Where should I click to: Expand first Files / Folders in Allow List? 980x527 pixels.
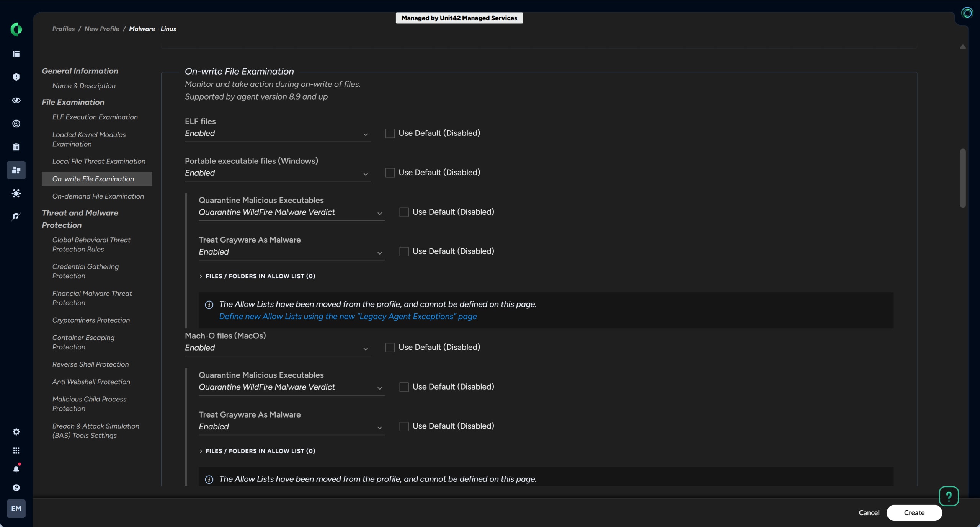tap(260, 276)
